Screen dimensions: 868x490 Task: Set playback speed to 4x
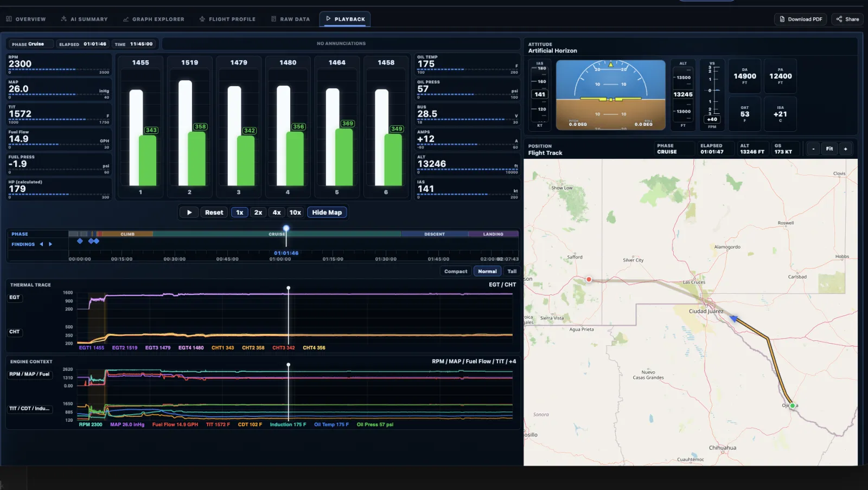point(277,212)
